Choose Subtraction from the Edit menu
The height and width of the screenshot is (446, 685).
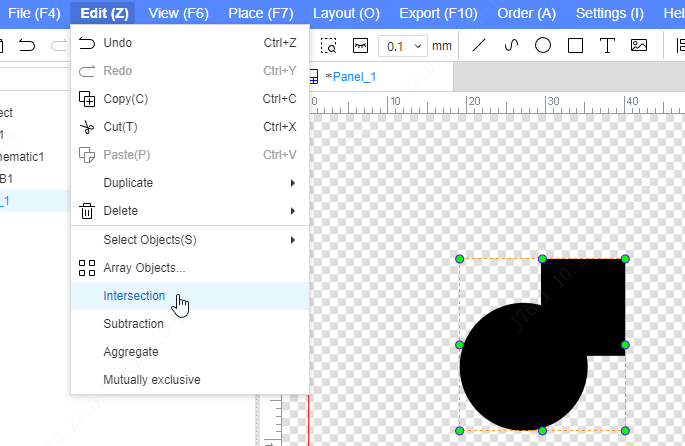tap(133, 324)
